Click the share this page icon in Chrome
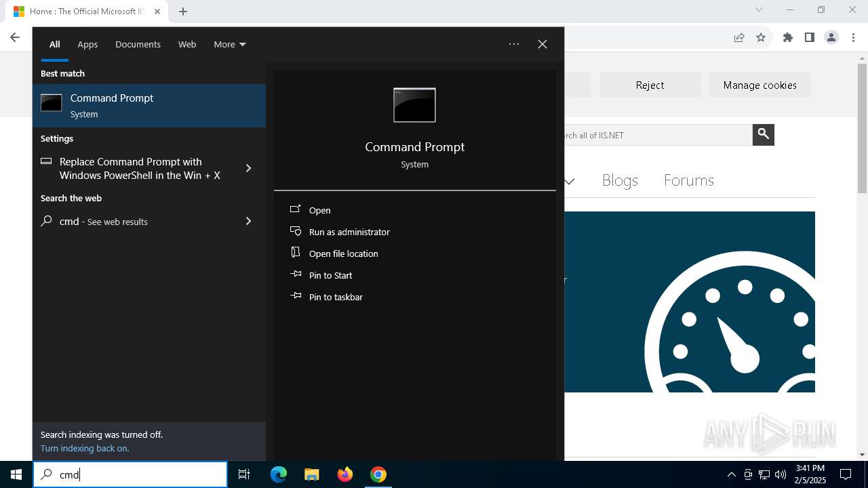Image resolution: width=868 pixels, height=488 pixels. click(x=739, y=37)
